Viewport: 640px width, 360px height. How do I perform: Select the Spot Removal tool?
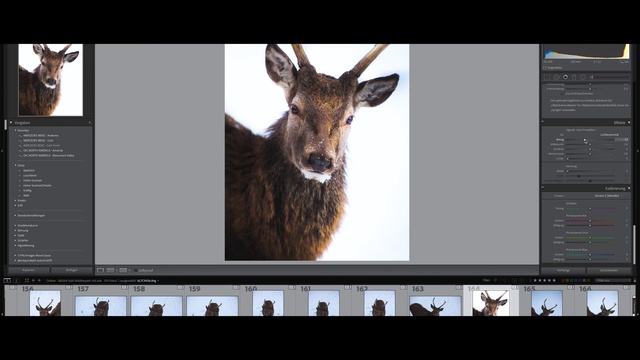click(556, 77)
